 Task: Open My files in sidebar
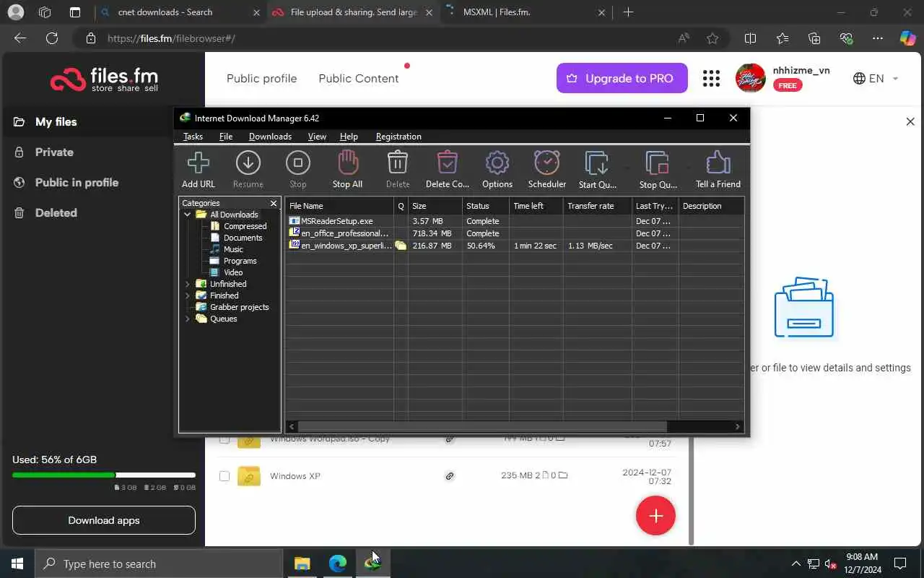click(x=56, y=122)
